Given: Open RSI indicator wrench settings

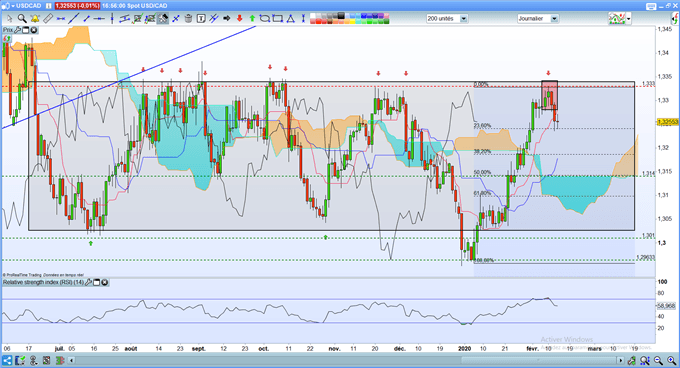Looking at the screenshot, I should point(88,282).
